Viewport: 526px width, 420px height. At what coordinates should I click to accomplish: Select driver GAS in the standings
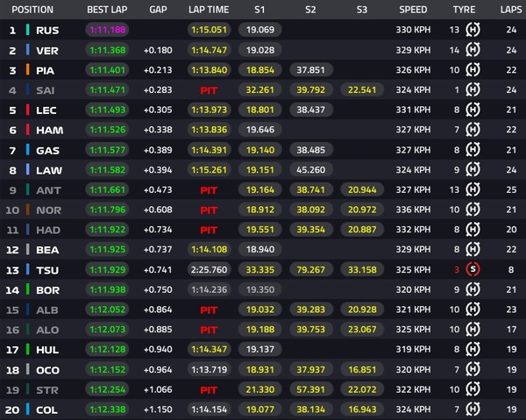[x=47, y=150]
